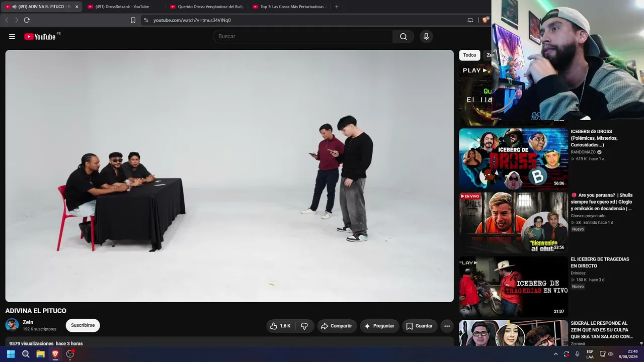Open SIDERAL LE RESPONDE AL ZEIN title
The image size is (644, 362).
coord(602,330)
